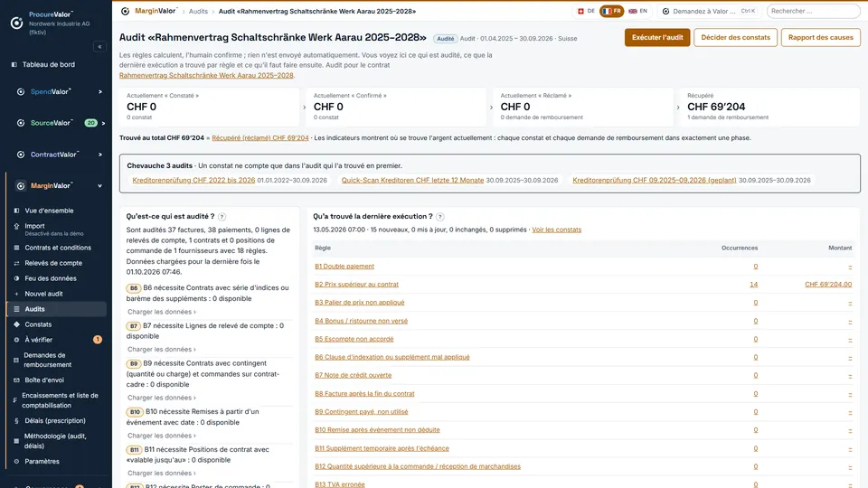This screenshot has height=488, width=868.
Task: Click the Délais (prescription) icon
Action: pos(16,421)
